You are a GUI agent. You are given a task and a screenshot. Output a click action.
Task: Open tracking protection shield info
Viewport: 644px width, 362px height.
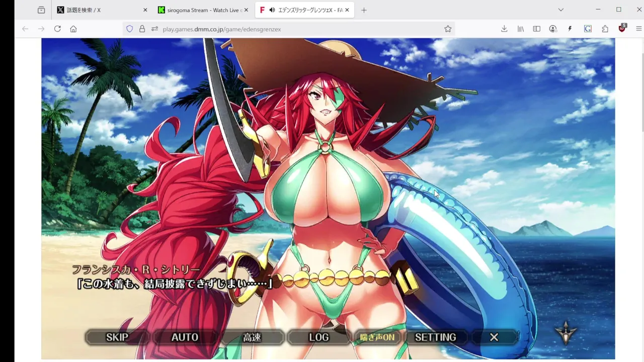click(130, 29)
